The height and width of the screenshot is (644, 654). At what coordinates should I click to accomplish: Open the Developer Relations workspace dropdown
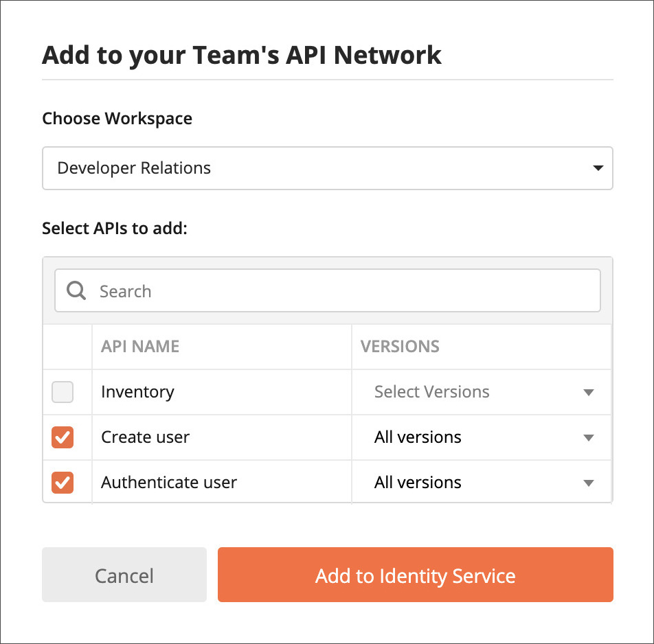pyautogui.click(x=328, y=168)
